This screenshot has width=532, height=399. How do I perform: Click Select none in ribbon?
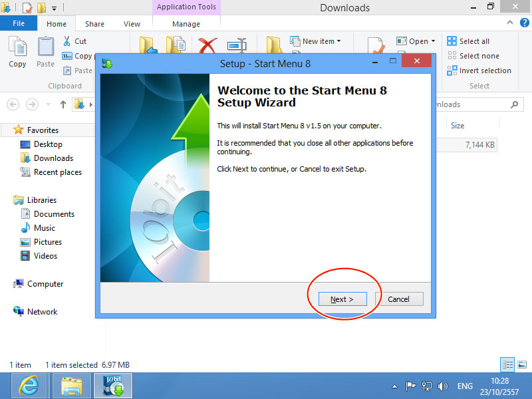[x=473, y=56]
